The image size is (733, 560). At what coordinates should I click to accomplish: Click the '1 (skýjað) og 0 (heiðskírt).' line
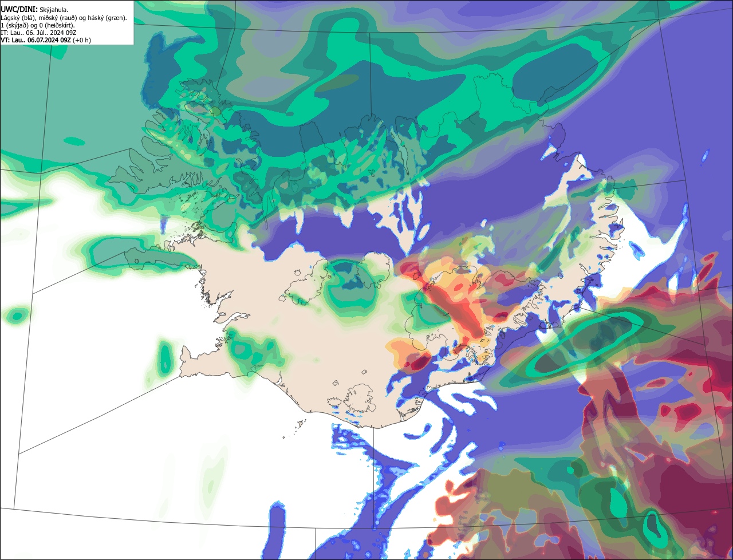point(38,25)
